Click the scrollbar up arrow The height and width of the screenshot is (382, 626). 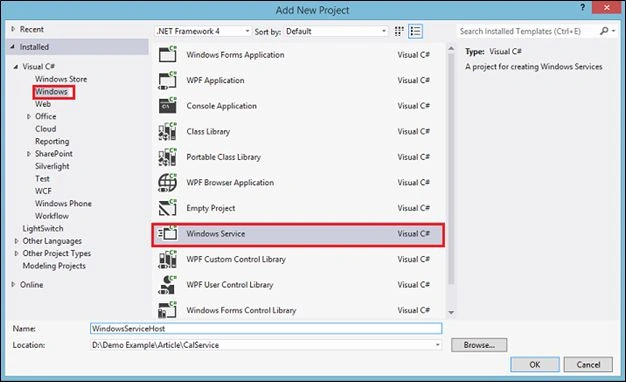[451, 49]
